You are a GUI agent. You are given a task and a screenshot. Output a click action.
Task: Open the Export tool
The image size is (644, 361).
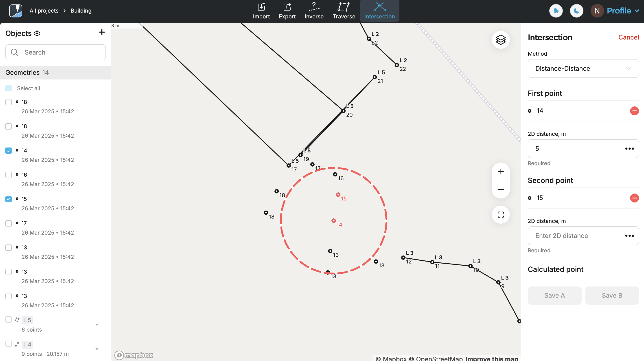(287, 11)
